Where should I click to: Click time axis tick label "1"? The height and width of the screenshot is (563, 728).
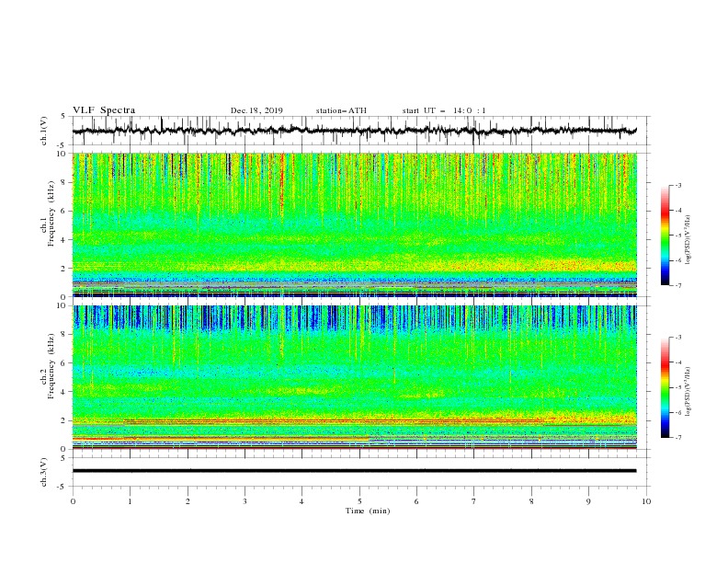click(x=130, y=501)
